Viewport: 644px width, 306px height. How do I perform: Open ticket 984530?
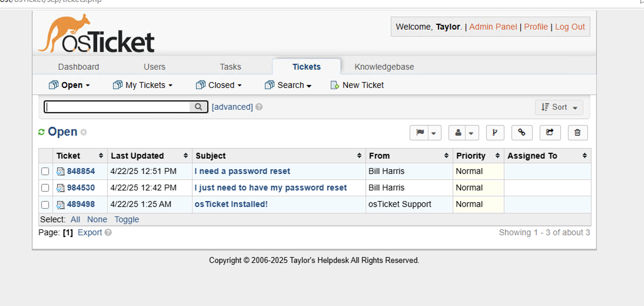(81, 188)
